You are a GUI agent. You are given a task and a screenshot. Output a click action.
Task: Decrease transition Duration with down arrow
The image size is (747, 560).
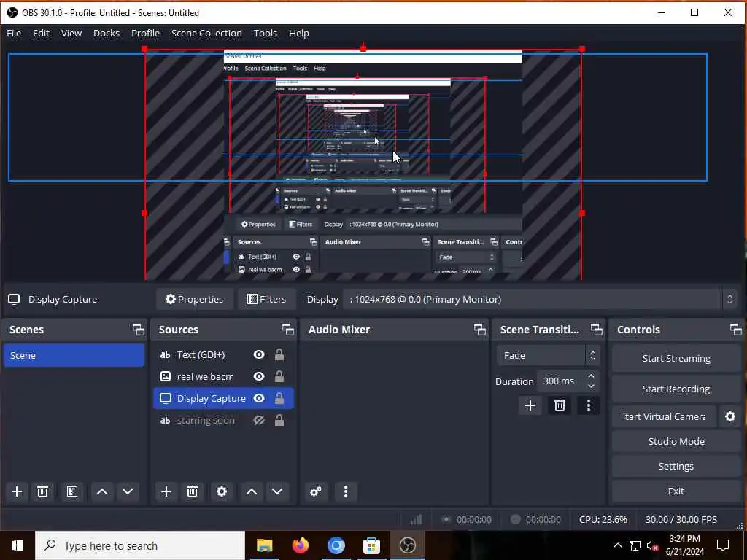(591, 386)
